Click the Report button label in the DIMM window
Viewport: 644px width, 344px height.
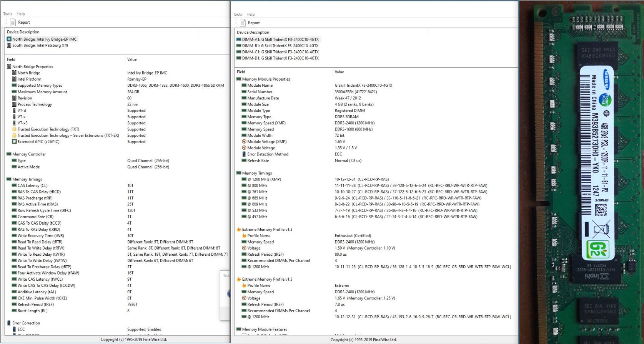254,23
